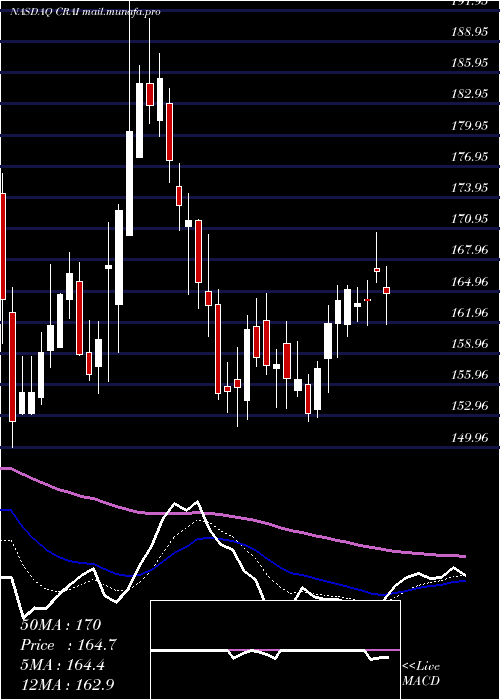
Task: Click the NASDAQ CRAI chart title text
Action: point(85,12)
